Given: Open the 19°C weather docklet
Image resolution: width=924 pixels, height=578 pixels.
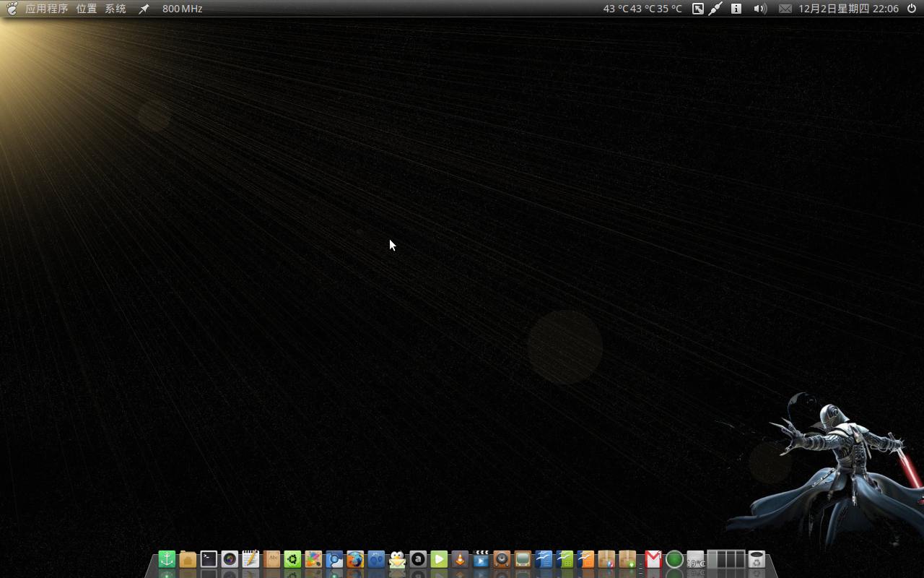Looking at the screenshot, I should click(695, 559).
